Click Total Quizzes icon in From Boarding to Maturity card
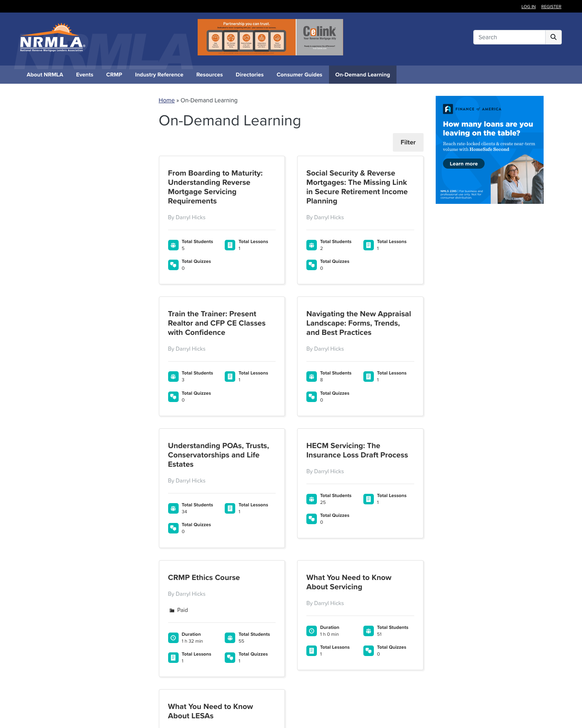The height and width of the screenshot is (728, 582). (x=173, y=265)
